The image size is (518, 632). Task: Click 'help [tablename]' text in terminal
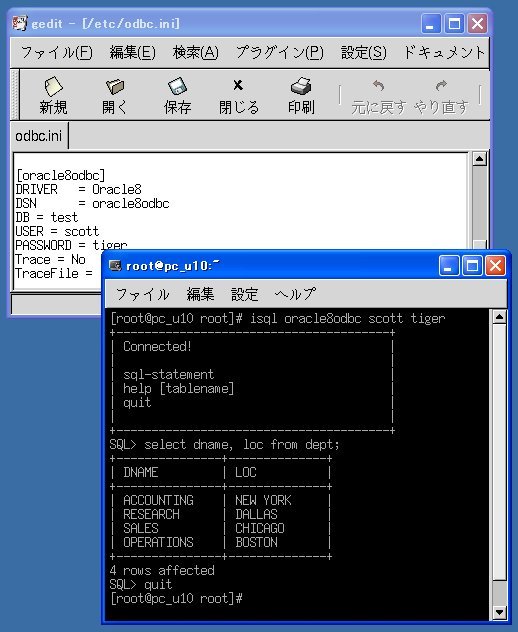pos(179,389)
